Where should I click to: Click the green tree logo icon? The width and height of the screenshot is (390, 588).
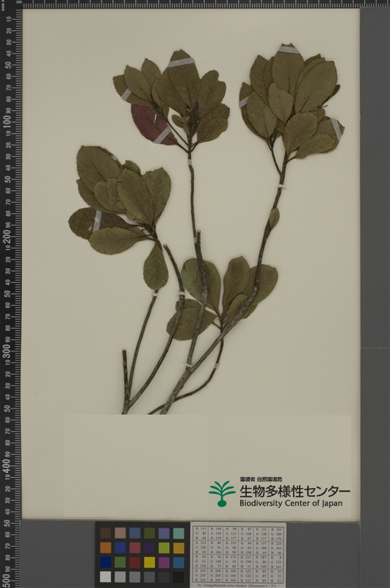222,493
